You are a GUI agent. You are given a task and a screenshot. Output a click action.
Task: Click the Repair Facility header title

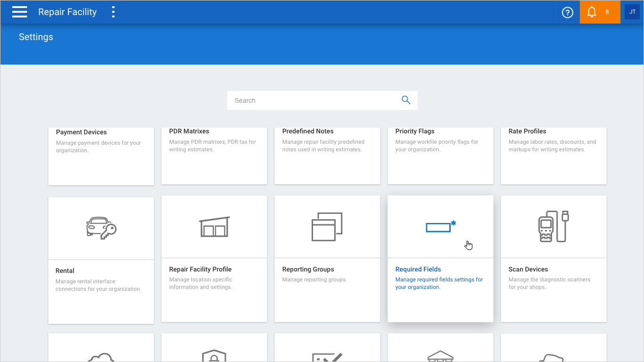(x=67, y=12)
